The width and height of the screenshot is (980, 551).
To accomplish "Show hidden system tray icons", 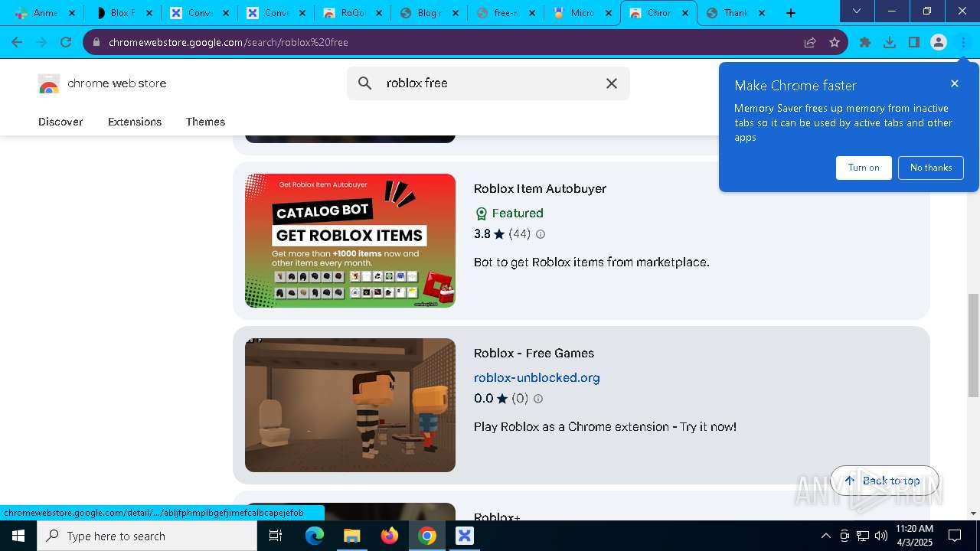I will pyautogui.click(x=825, y=536).
